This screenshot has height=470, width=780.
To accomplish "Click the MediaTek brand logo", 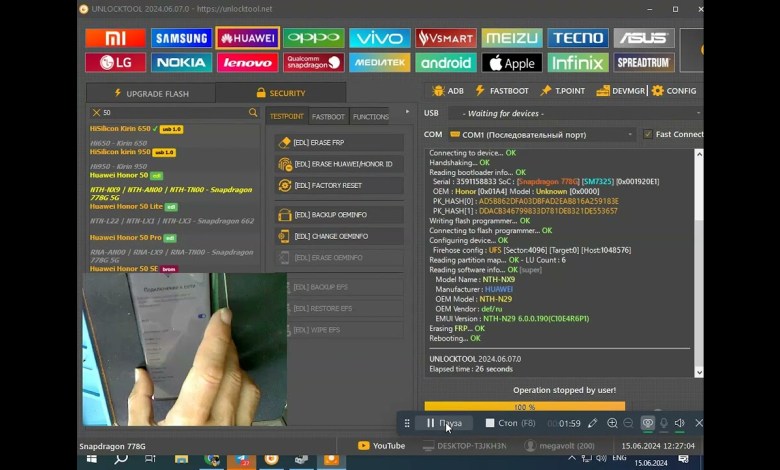I will point(379,63).
